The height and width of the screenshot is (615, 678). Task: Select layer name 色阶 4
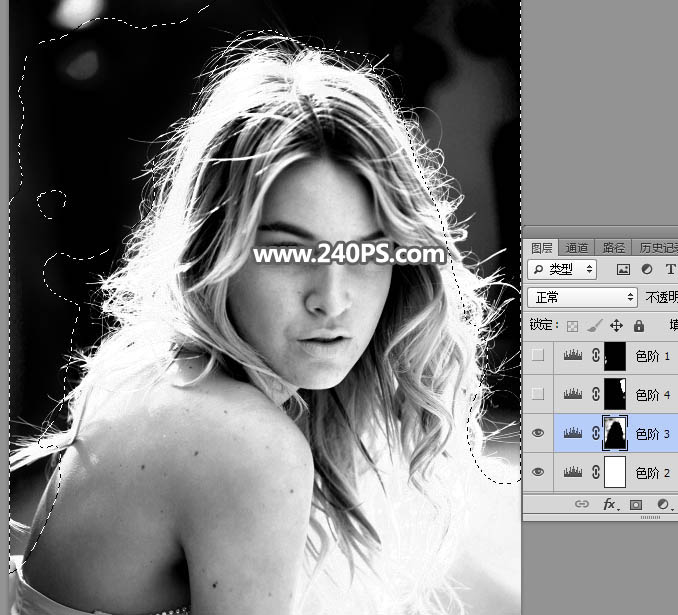[653, 394]
